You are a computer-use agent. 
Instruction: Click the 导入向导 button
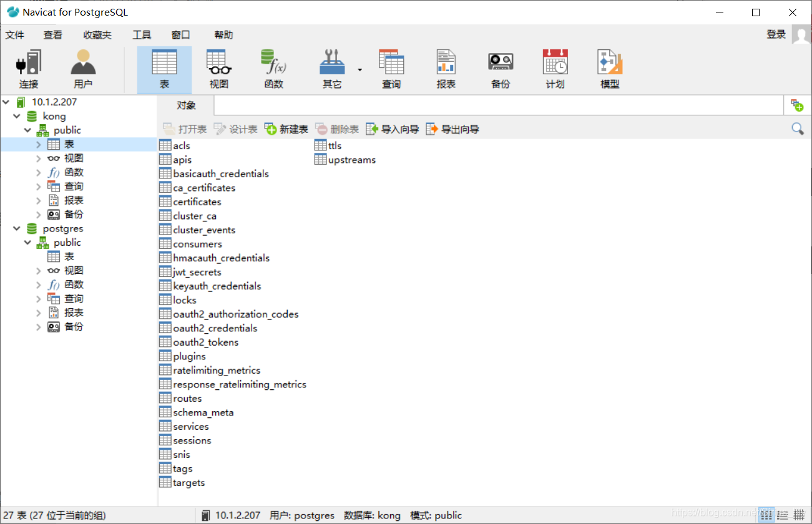tap(393, 129)
